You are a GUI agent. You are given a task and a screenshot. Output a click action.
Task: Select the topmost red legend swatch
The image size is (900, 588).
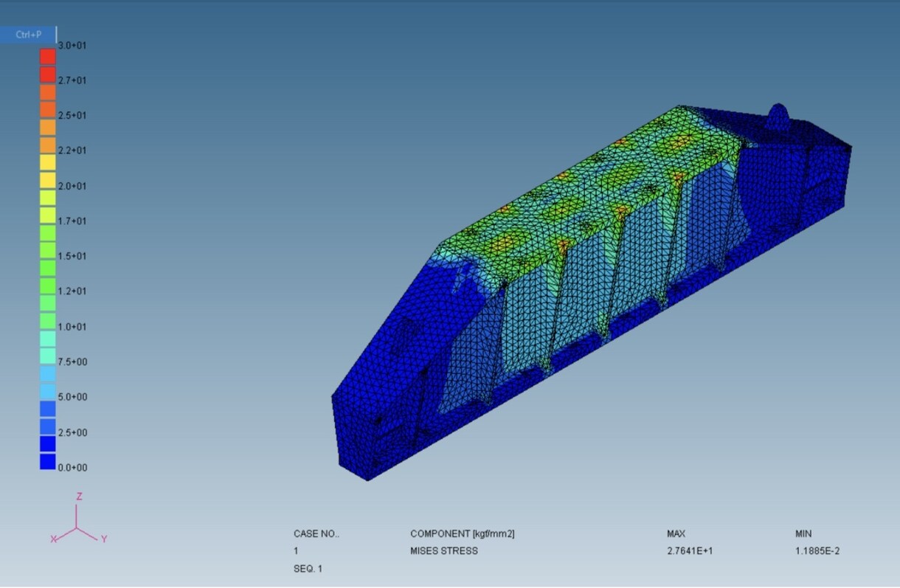point(48,57)
